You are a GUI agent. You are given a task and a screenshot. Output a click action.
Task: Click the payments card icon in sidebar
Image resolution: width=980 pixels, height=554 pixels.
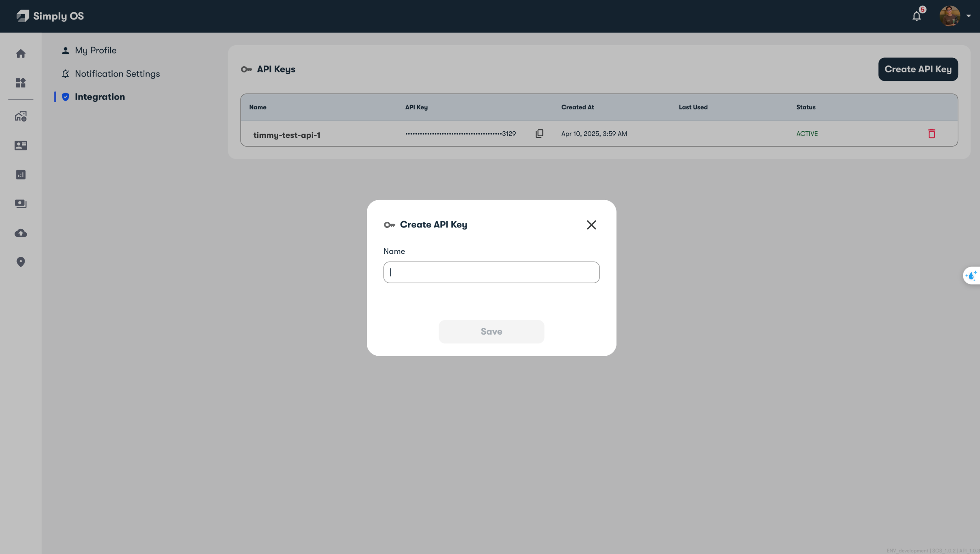tap(21, 204)
